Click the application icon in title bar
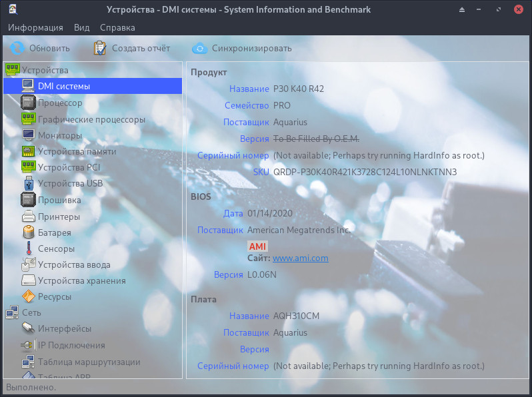The height and width of the screenshot is (397, 532). [x=13, y=9]
